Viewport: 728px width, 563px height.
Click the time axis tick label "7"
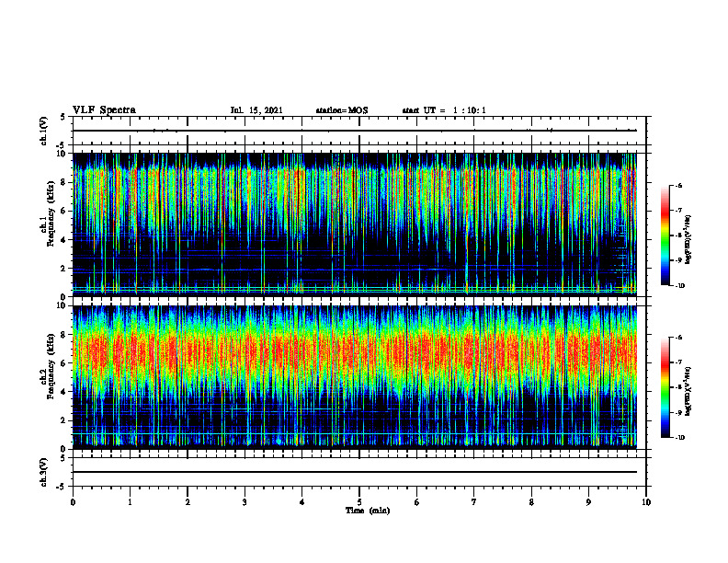474,502
